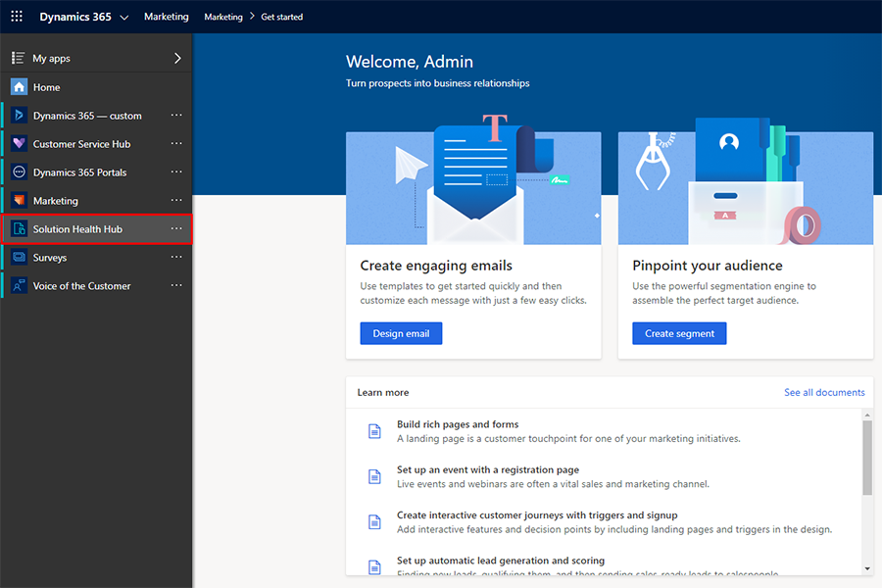Click the ellipsis next to Surveys
Viewport: 882px width, 588px height.
[x=176, y=257]
